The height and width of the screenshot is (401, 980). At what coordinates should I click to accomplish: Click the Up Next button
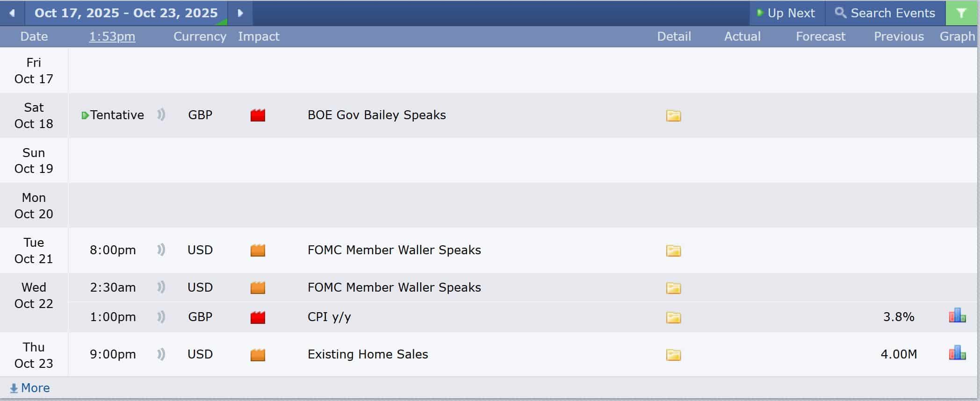click(x=786, y=13)
